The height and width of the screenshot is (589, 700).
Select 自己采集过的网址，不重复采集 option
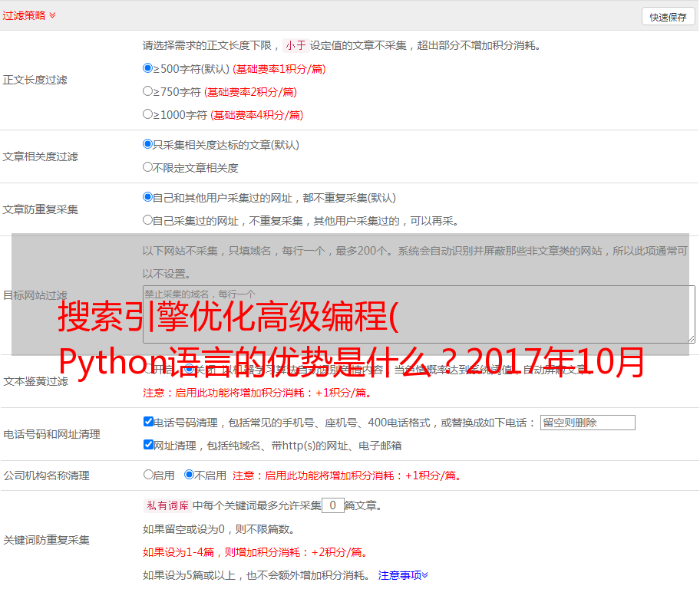coord(148,220)
